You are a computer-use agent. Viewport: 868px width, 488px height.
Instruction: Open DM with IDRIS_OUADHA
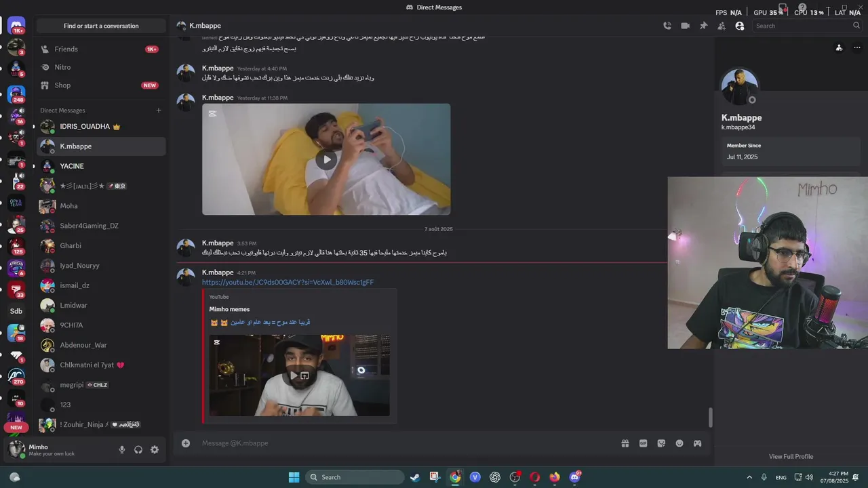click(101, 127)
